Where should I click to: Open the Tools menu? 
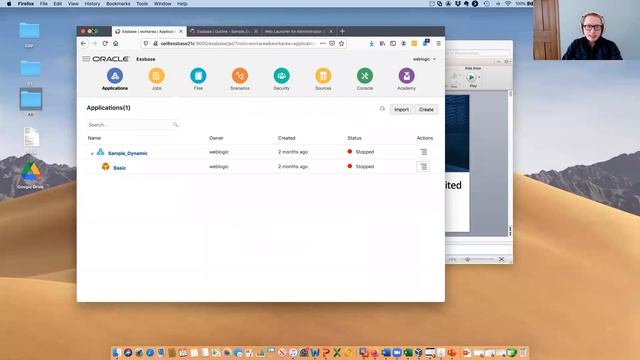[x=142, y=4]
